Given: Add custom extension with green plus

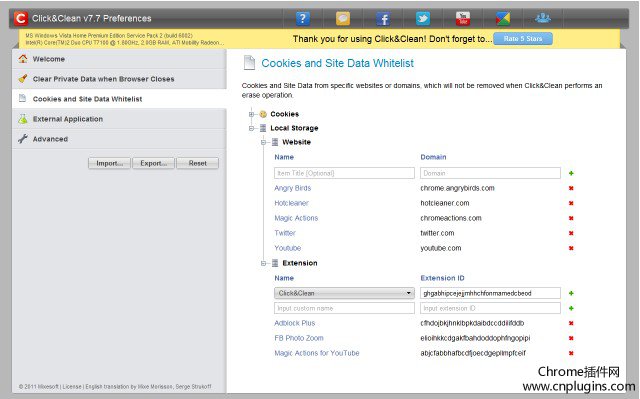Looking at the screenshot, I should (x=571, y=308).
